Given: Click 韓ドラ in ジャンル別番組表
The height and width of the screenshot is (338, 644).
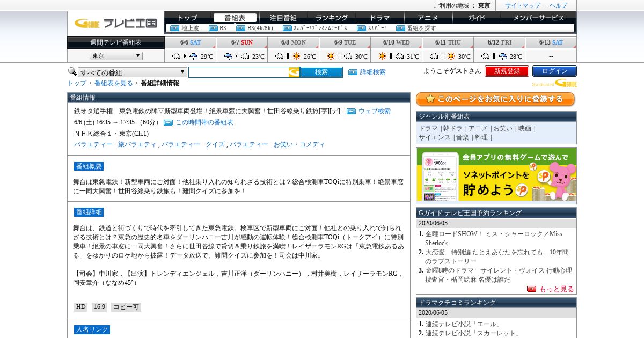Looking at the screenshot, I should point(453,128).
